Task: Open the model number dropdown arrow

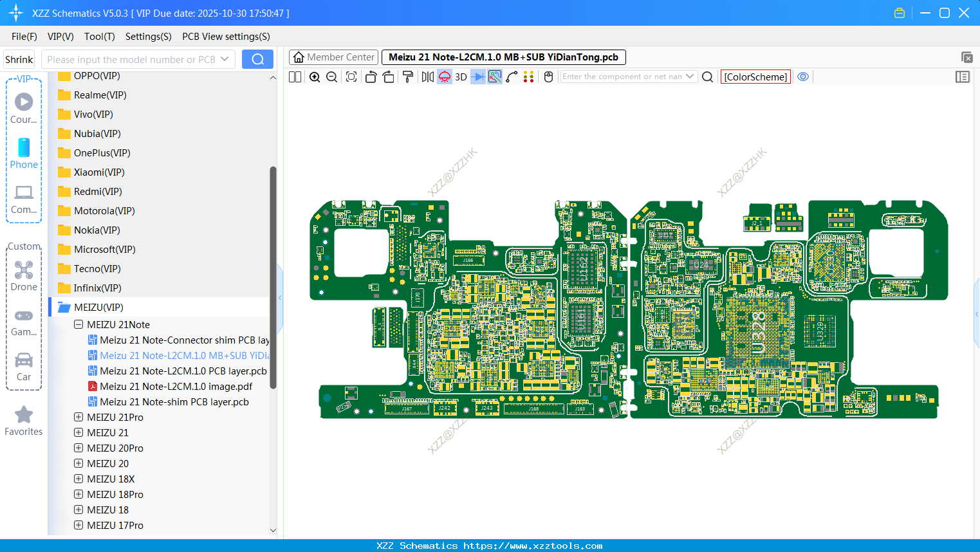Action: [x=225, y=59]
